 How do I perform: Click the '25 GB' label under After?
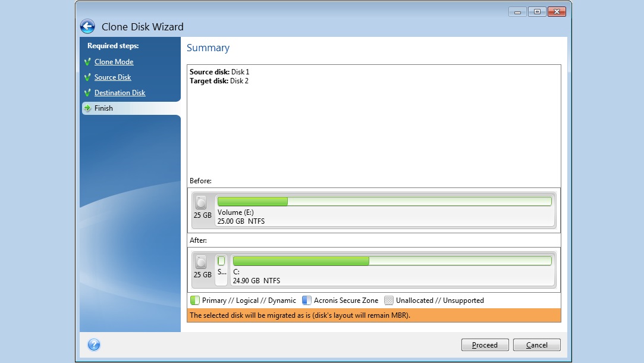203,275
